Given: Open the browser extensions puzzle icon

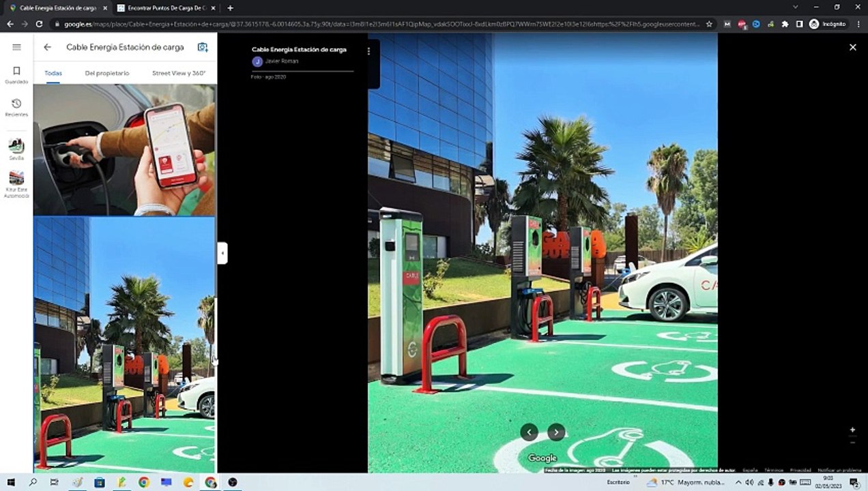Looking at the screenshot, I should point(785,24).
